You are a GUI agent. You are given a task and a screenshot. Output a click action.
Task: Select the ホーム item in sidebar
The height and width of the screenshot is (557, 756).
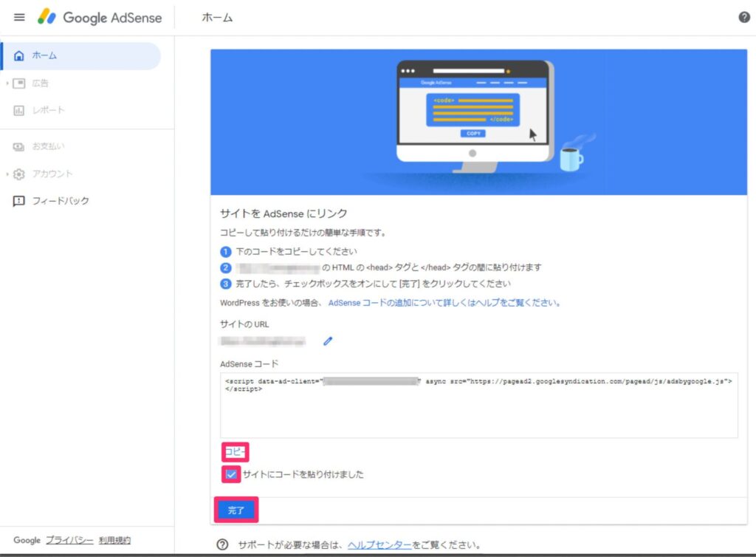(x=81, y=55)
